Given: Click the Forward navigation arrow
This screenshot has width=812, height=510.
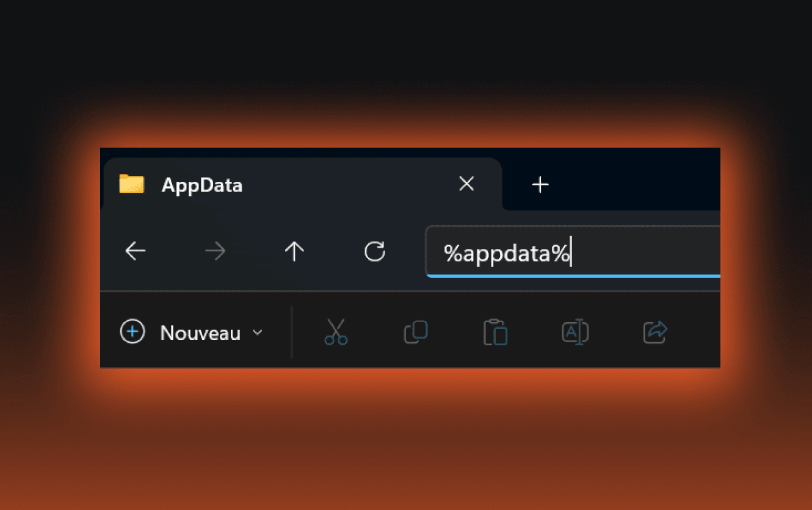Looking at the screenshot, I should point(215,251).
